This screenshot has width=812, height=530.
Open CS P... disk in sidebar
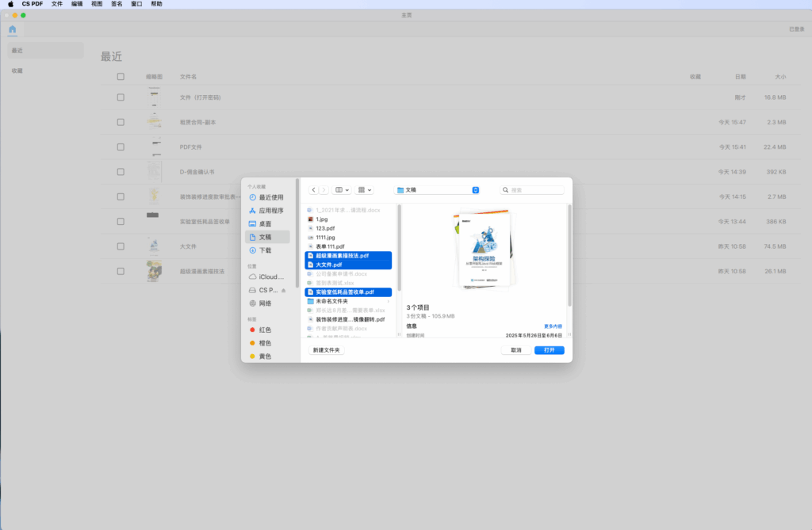coord(263,291)
